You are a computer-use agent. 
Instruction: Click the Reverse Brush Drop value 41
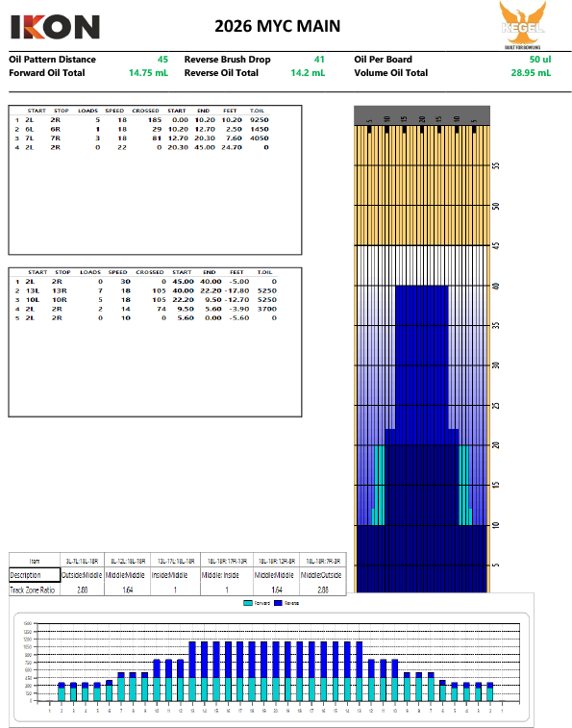click(x=319, y=60)
